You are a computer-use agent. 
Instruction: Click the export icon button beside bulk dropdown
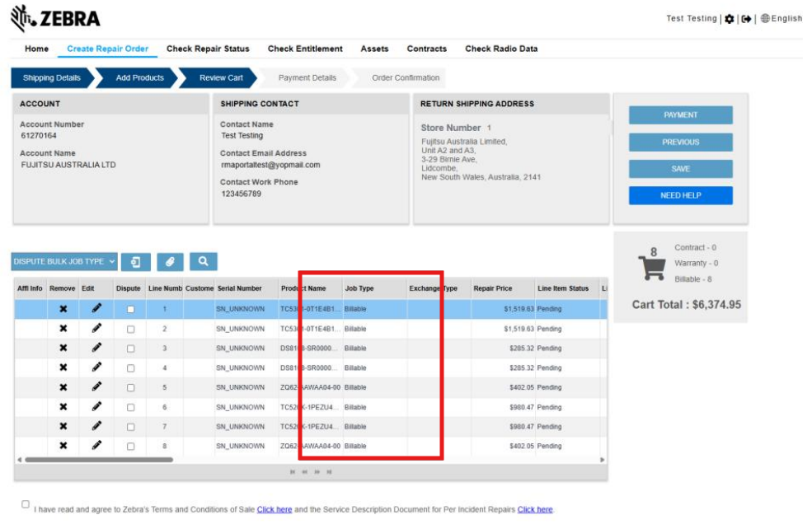[x=136, y=262]
